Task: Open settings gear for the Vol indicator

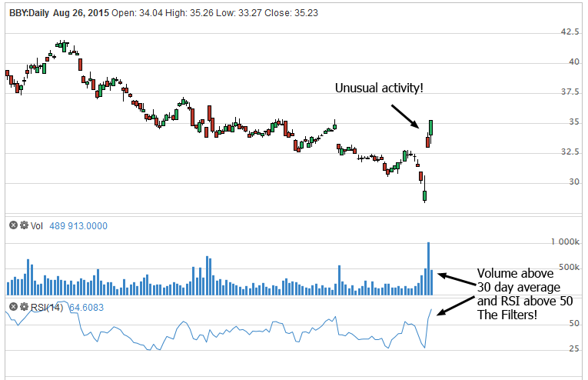Action: 24,225
